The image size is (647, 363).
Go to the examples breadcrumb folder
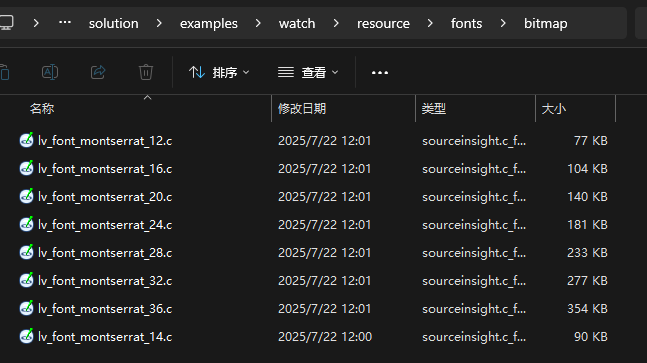[x=208, y=24]
